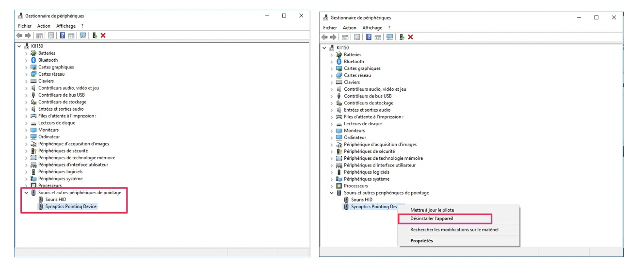Click red X uninstall icon in left window toolbar
The height and width of the screenshot is (267, 644).
[103, 35]
